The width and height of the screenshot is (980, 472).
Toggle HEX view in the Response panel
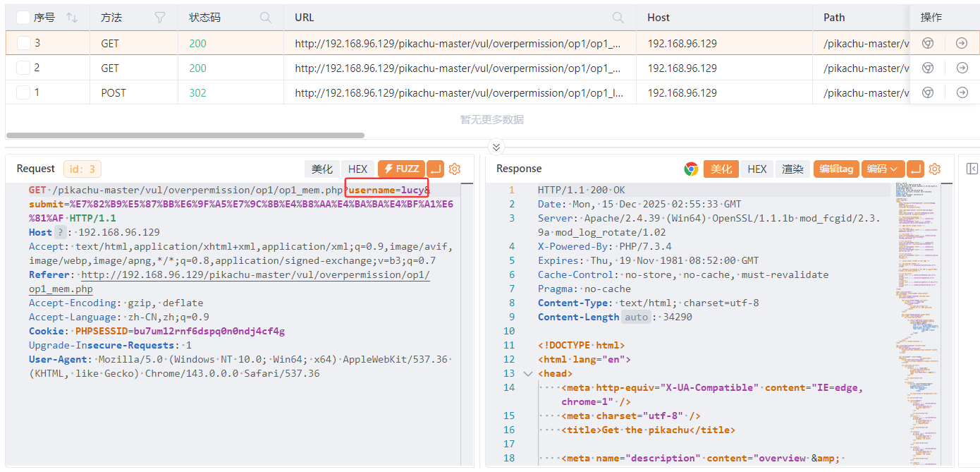(x=757, y=169)
